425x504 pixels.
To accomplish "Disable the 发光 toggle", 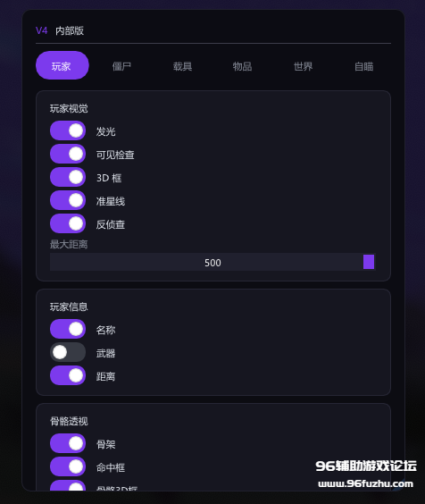I will (x=68, y=130).
